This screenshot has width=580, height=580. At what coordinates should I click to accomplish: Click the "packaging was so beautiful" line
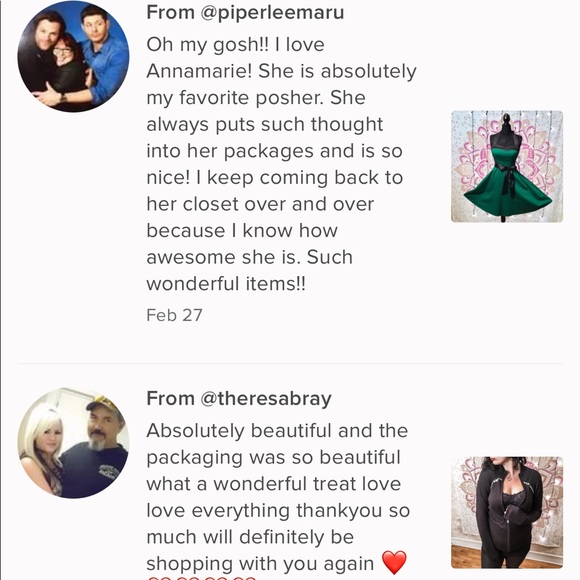tap(273, 458)
